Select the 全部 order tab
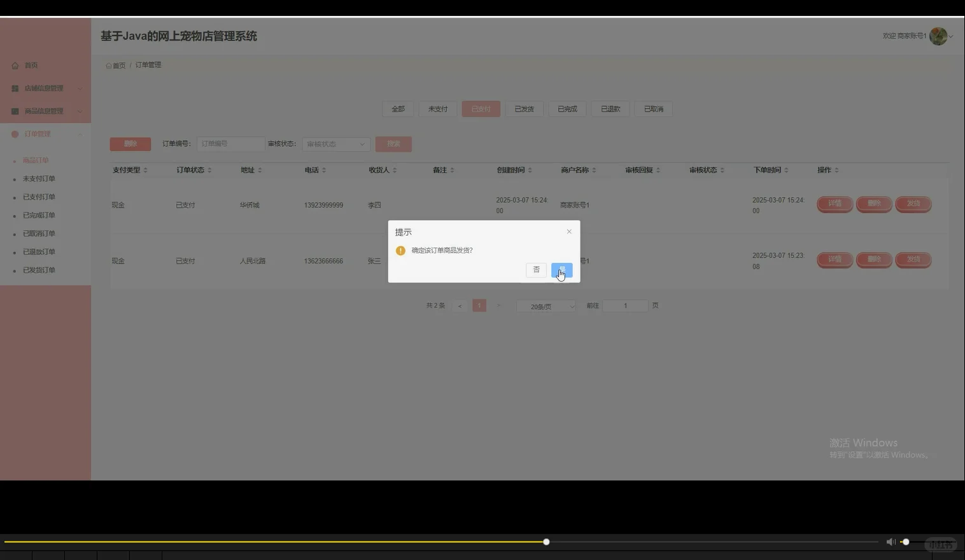 [x=398, y=109]
